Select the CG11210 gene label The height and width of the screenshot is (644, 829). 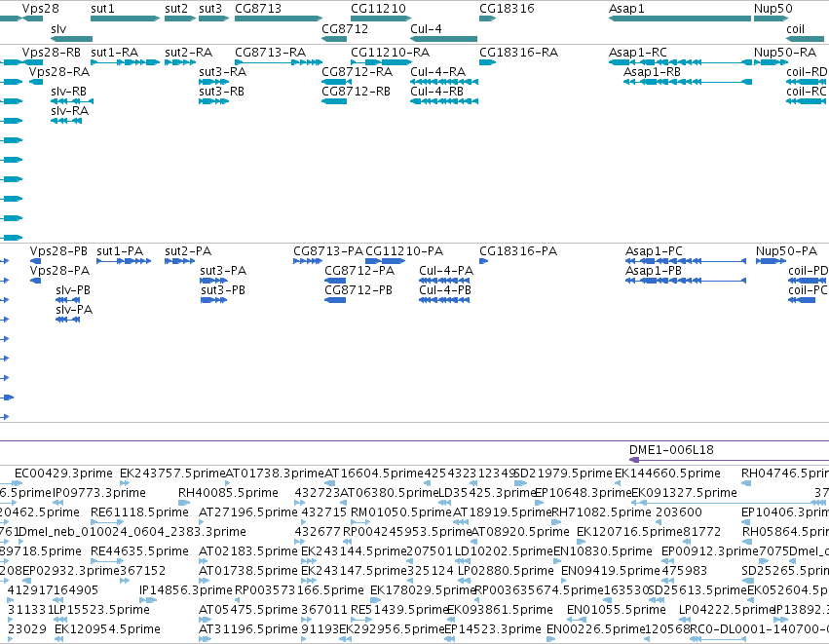click(378, 9)
